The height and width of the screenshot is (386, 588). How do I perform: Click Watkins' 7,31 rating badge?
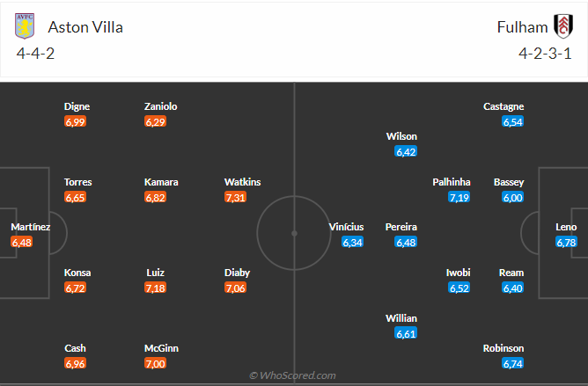[x=238, y=198]
